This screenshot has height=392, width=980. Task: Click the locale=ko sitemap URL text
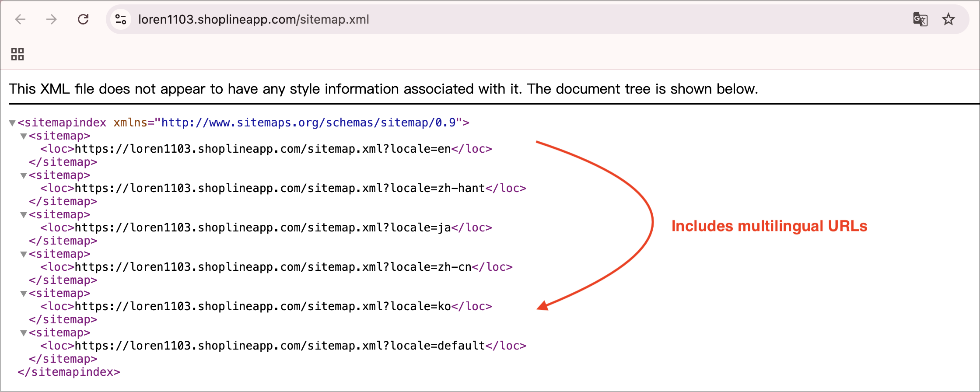[x=263, y=306]
